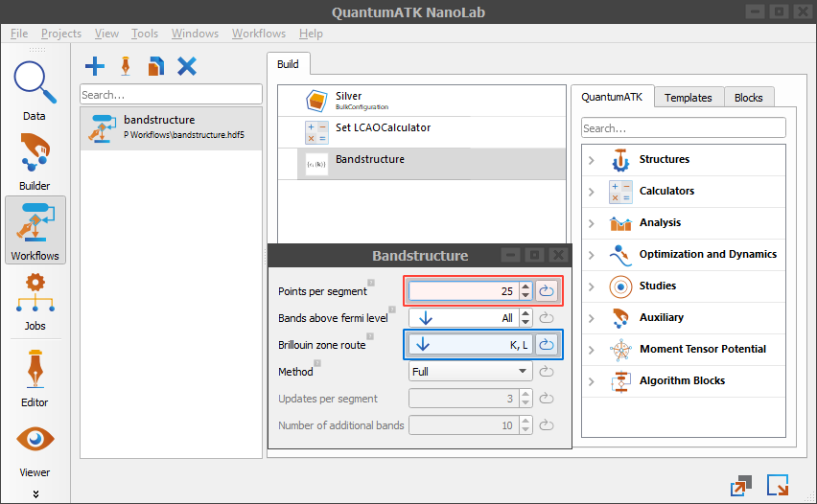Image resolution: width=817 pixels, height=504 pixels.
Task: Open the View menu
Action: coord(106,34)
